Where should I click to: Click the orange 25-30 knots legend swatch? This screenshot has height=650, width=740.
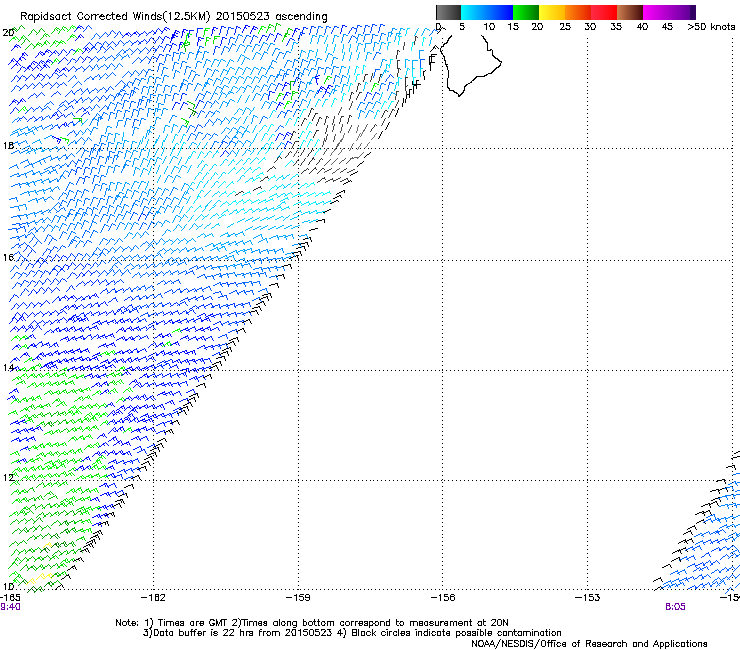tap(578, 12)
